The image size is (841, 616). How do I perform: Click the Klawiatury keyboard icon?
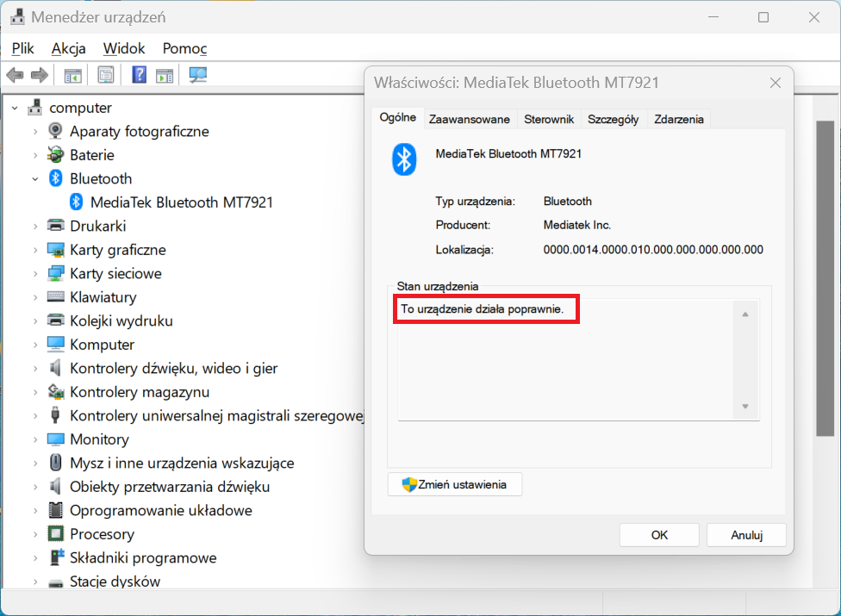(55, 296)
